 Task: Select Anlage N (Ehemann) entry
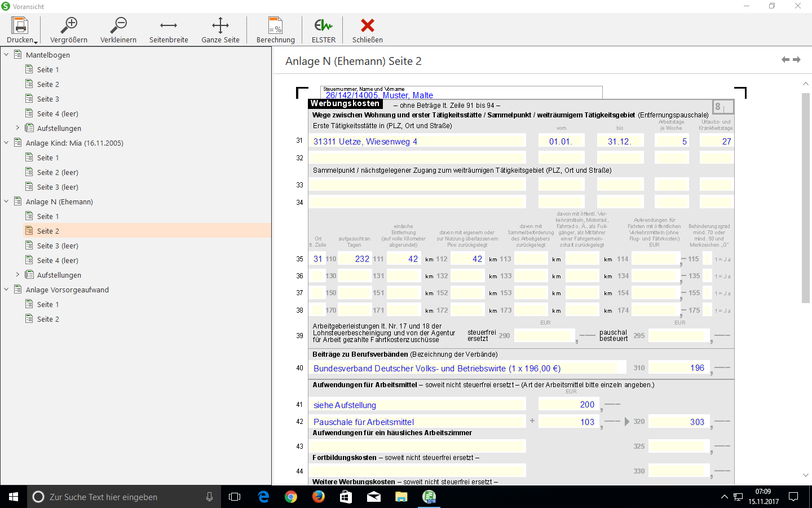(x=59, y=202)
